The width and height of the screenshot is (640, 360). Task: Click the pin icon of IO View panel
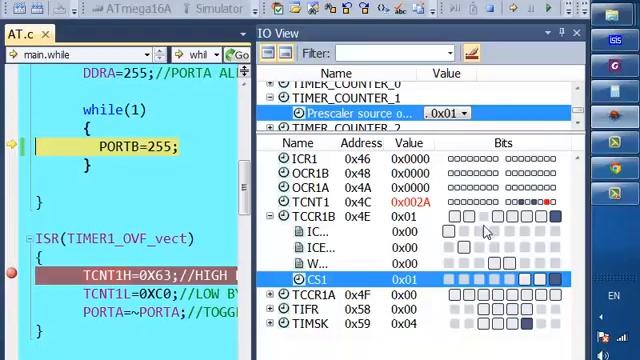[562, 32]
